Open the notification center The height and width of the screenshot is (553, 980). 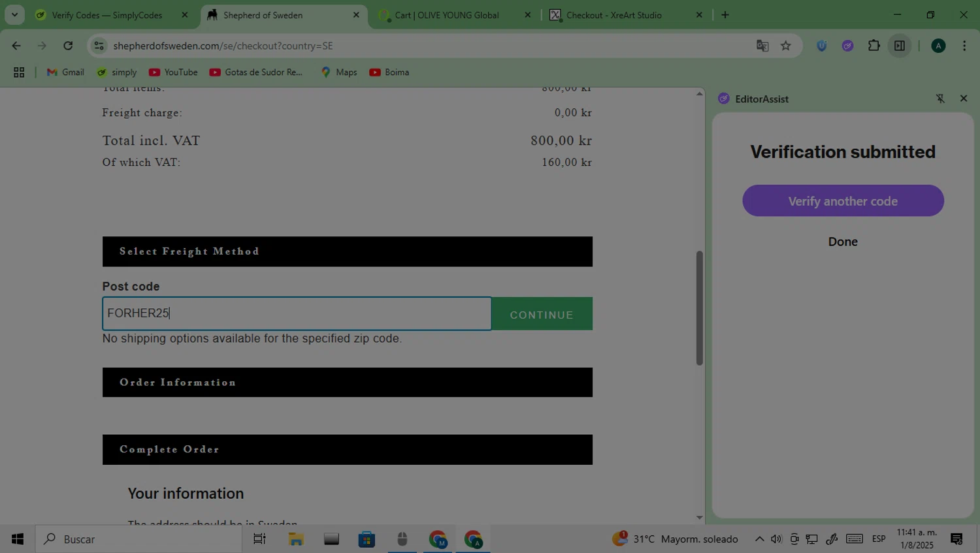coord(956,539)
